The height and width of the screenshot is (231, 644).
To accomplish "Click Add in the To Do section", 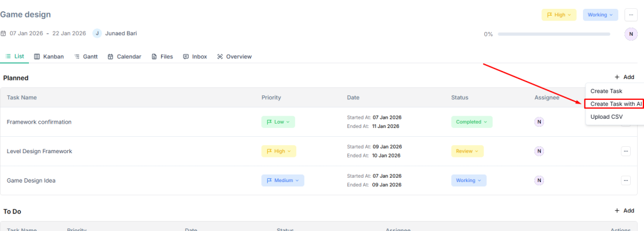I will click(x=625, y=210).
